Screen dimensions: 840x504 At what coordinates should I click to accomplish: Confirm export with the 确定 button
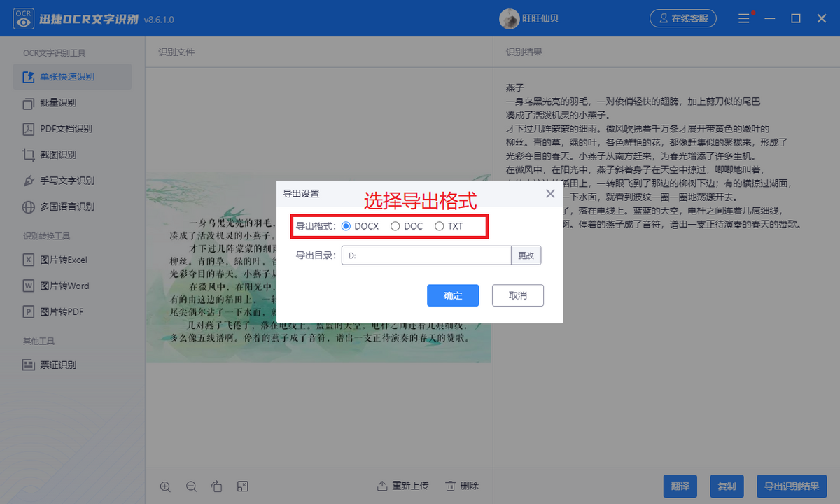click(x=453, y=295)
